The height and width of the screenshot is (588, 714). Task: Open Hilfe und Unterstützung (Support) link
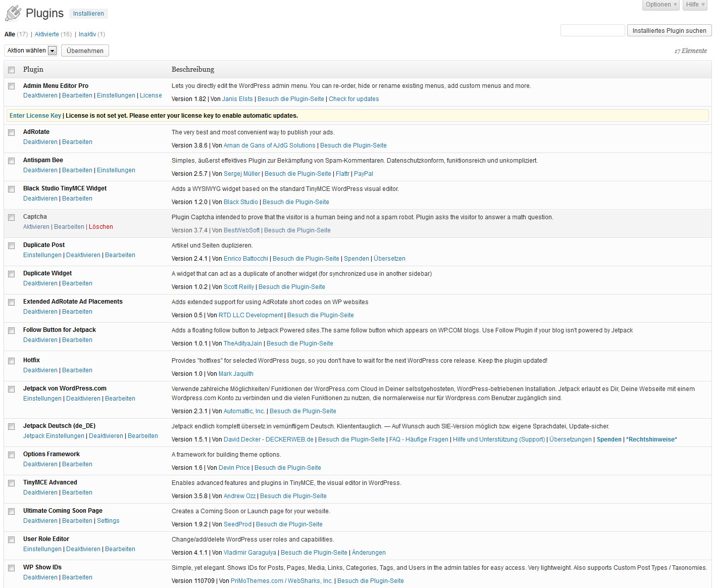(499, 439)
